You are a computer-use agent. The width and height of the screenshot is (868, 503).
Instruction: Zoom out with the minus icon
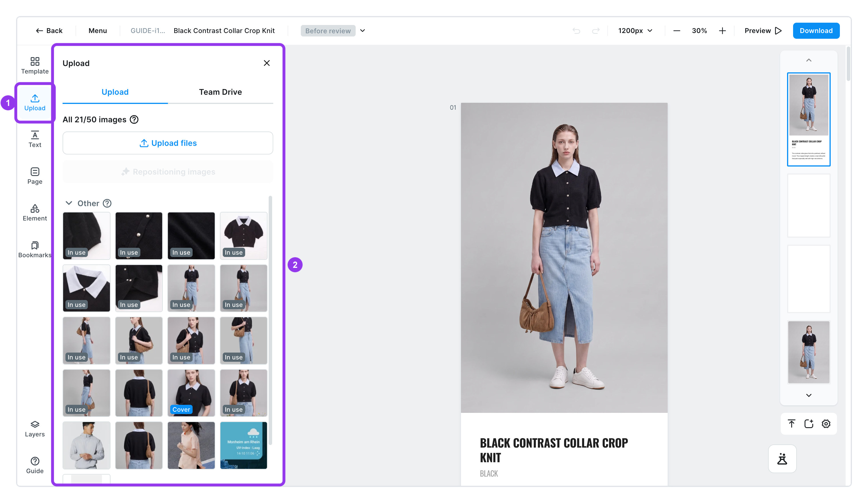coord(677,31)
